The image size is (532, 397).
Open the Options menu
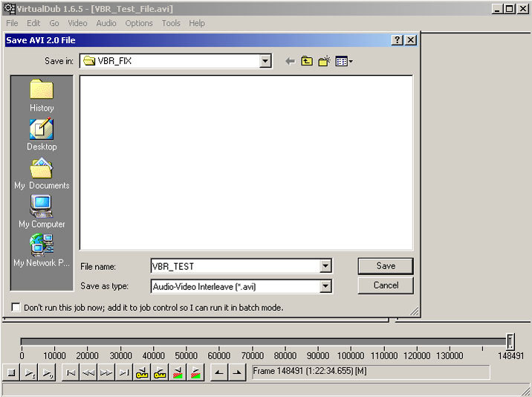pos(139,23)
